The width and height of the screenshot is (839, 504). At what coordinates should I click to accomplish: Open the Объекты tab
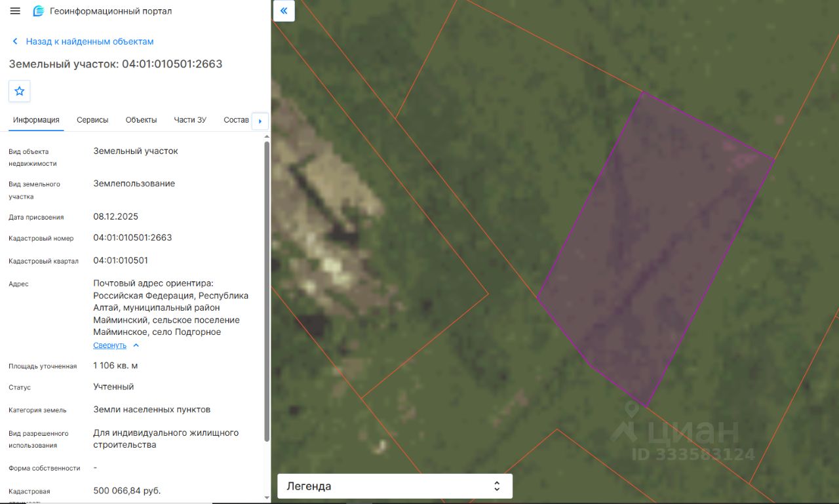tap(141, 120)
